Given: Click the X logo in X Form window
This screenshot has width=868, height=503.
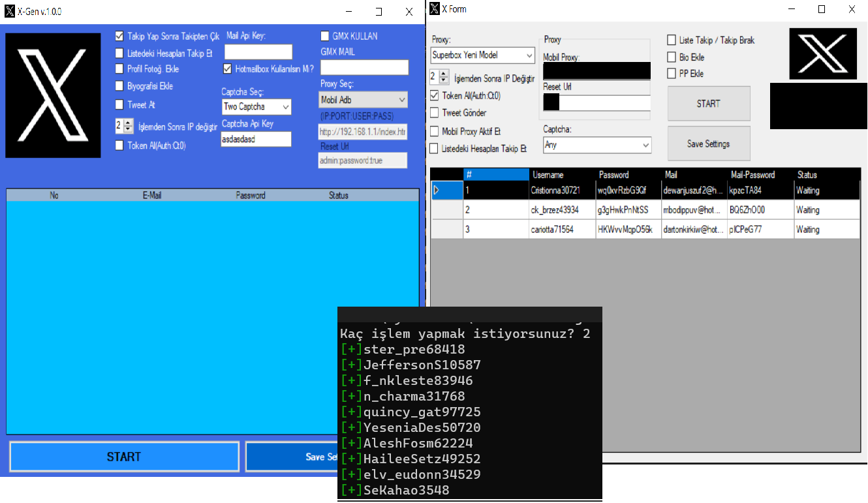Looking at the screenshot, I should tap(823, 53).
